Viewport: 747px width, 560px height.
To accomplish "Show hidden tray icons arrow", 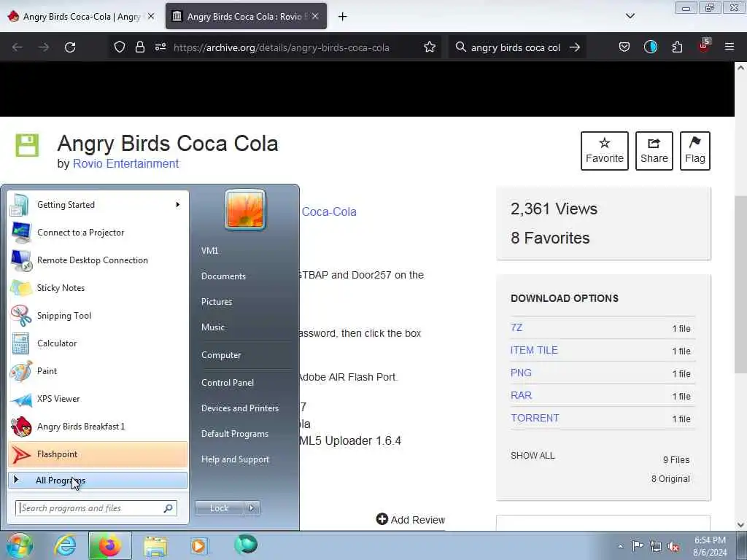I will pos(620,546).
